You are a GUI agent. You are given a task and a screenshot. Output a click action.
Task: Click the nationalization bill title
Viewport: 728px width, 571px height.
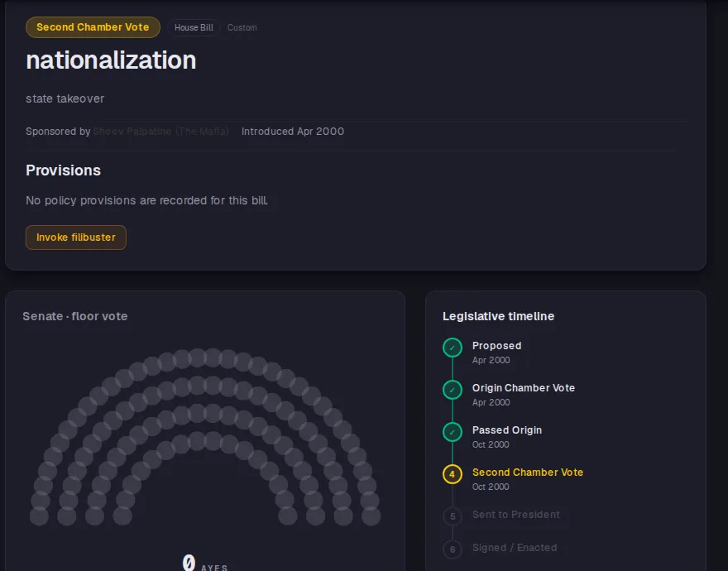coord(111,60)
